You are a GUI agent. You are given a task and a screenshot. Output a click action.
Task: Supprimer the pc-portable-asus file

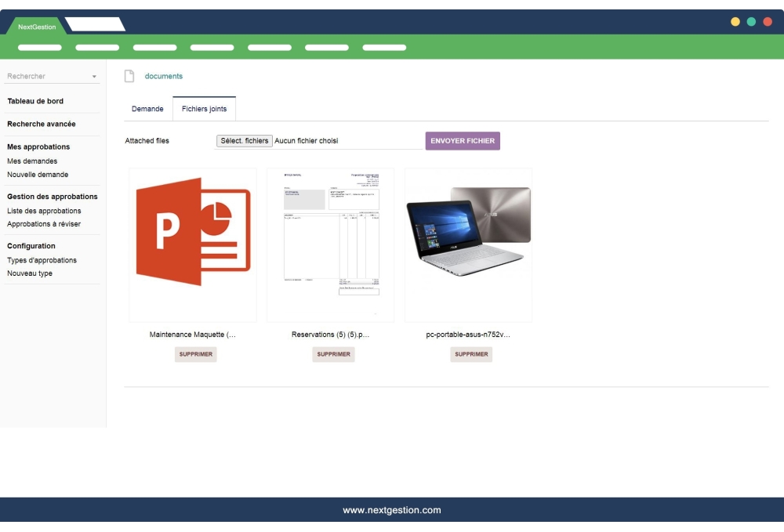(470, 354)
